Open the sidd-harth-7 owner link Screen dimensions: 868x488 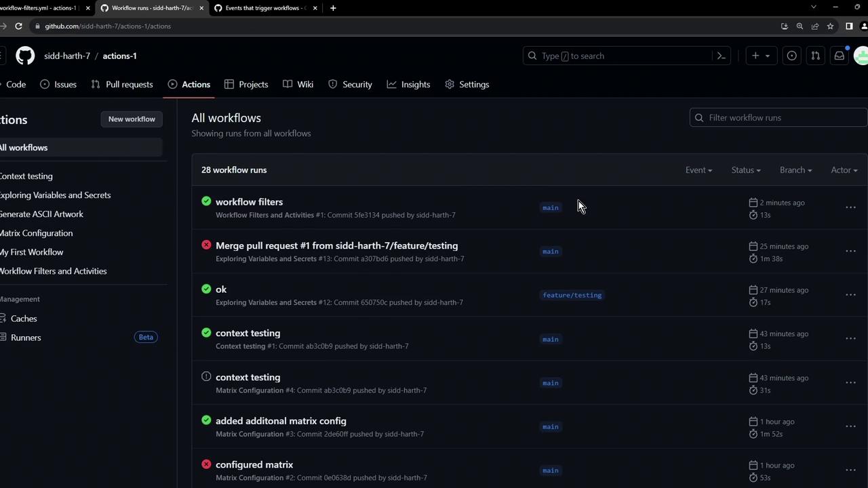[x=67, y=56]
